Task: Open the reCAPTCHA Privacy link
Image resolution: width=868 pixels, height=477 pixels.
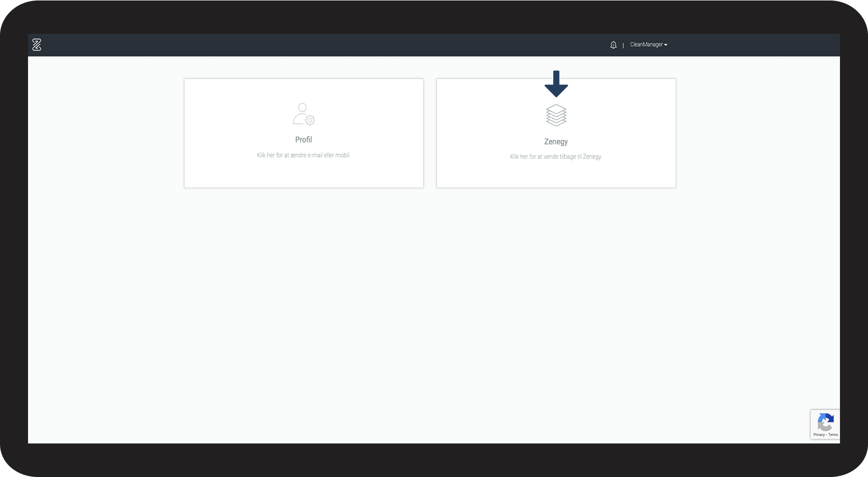Action: coord(819,435)
